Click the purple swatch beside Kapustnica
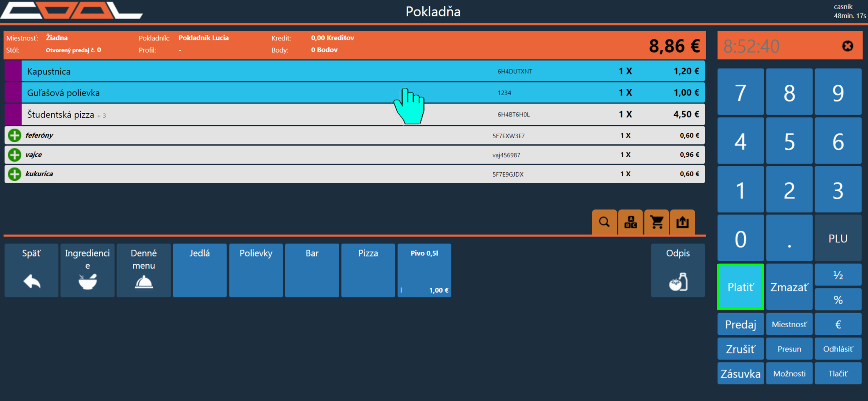 click(13, 72)
